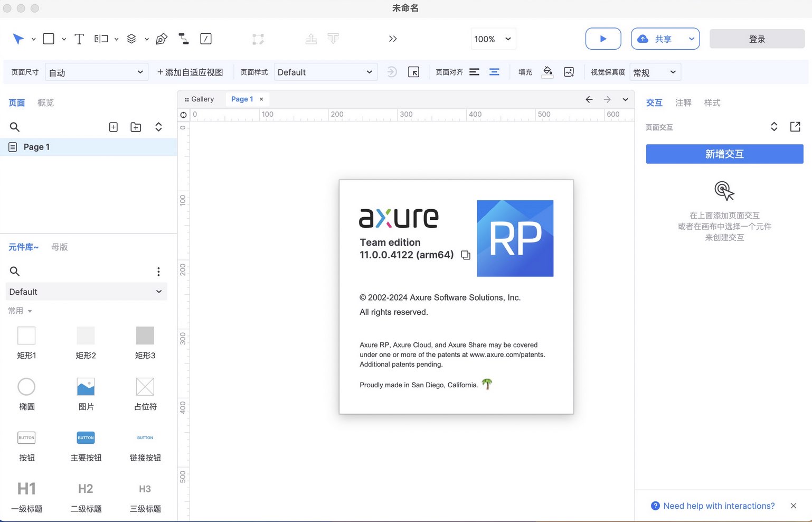Pick the form input widget tool
This screenshot has height=522, width=812.
(x=101, y=39)
